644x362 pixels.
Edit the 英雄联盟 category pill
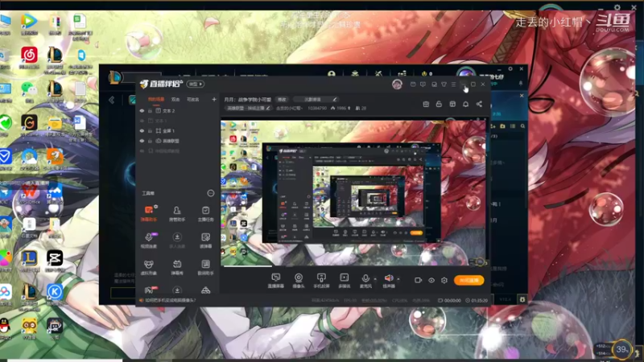tap(249, 109)
